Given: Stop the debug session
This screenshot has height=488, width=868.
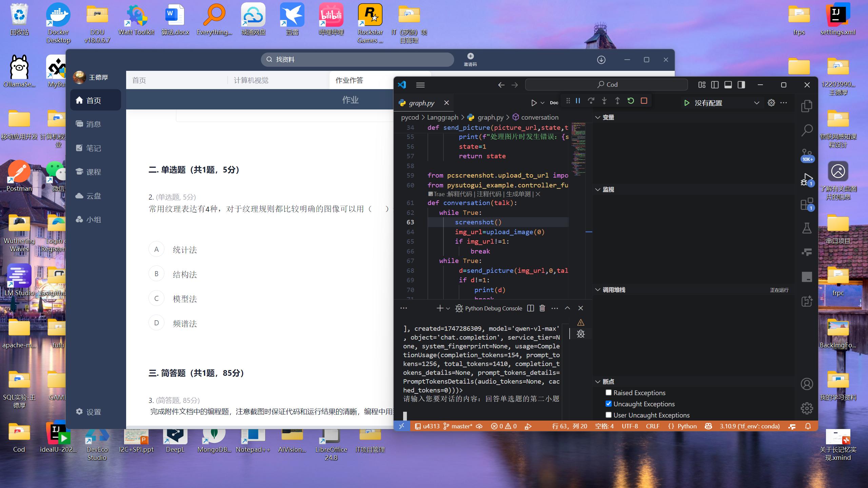Looking at the screenshot, I should (644, 101).
